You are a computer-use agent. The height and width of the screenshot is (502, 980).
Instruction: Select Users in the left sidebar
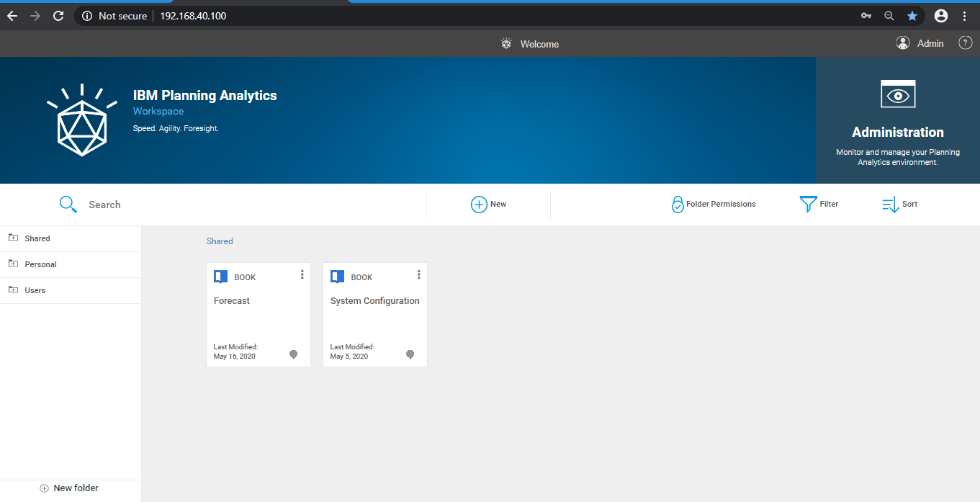point(34,290)
